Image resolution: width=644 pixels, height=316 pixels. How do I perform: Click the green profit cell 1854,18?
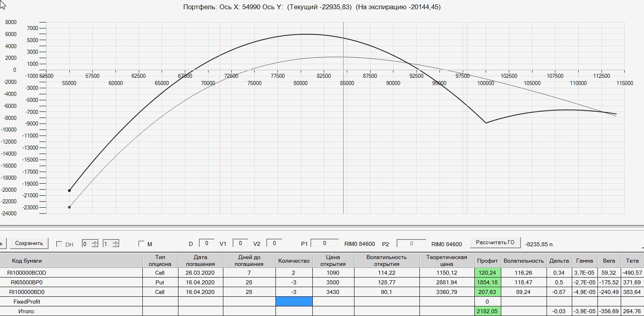tap(487, 282)
